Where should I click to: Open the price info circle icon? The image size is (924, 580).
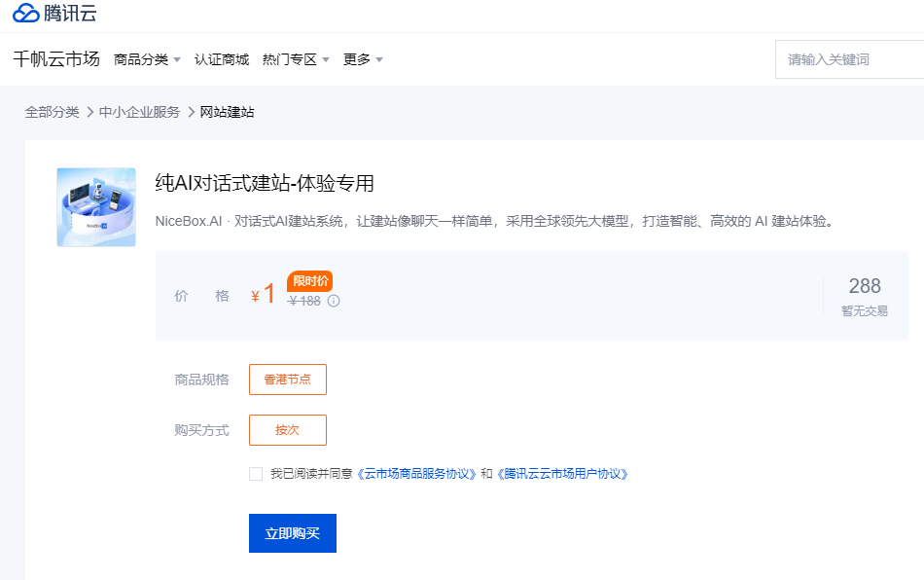[x=334, y=302]
